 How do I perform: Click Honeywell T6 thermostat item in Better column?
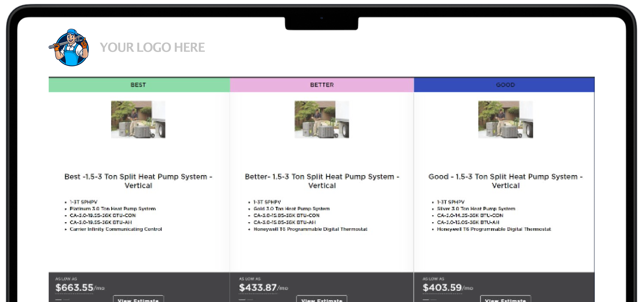[x=310, y=229]
